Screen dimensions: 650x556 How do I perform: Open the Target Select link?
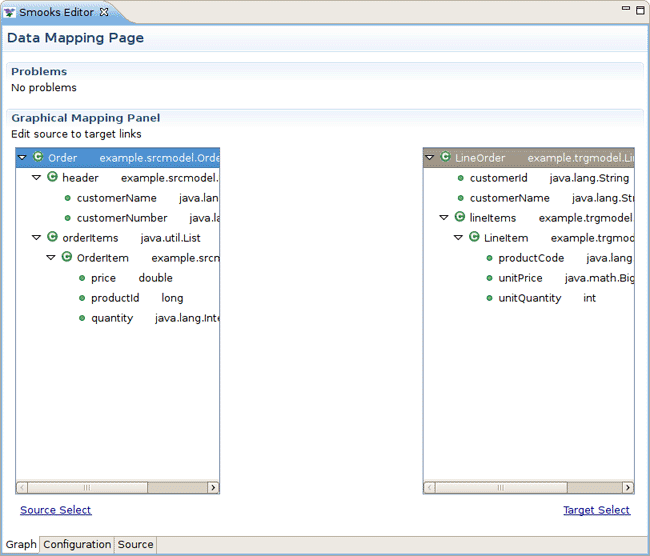tap(596, 510)
